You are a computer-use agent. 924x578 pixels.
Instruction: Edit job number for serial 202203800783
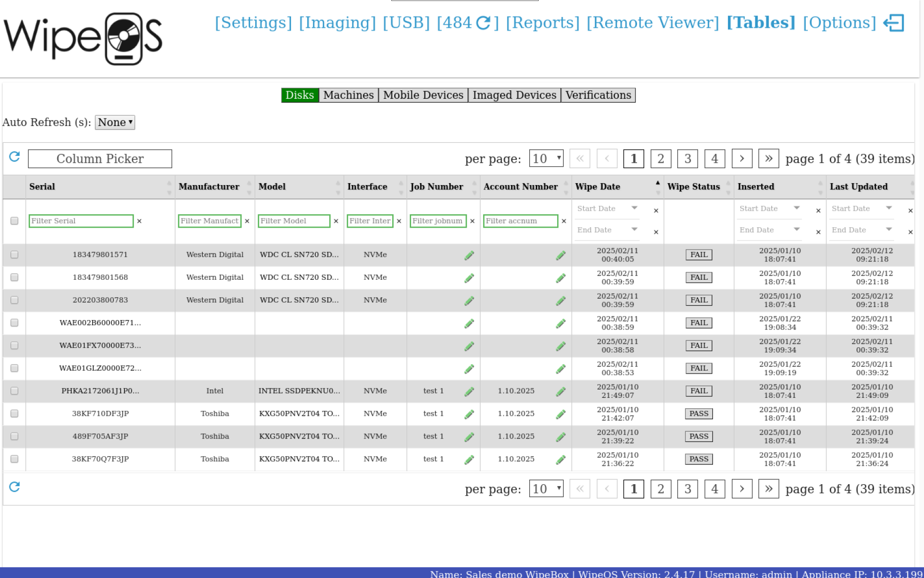pos(469,301)
